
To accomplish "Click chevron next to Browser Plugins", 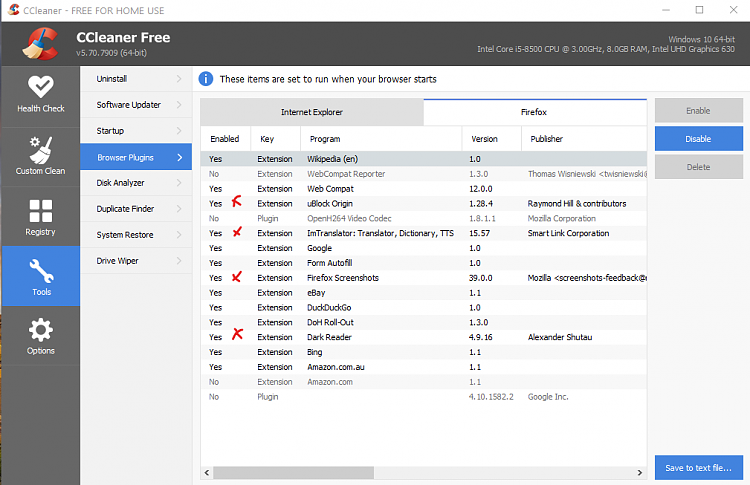I will coord(179,157).
